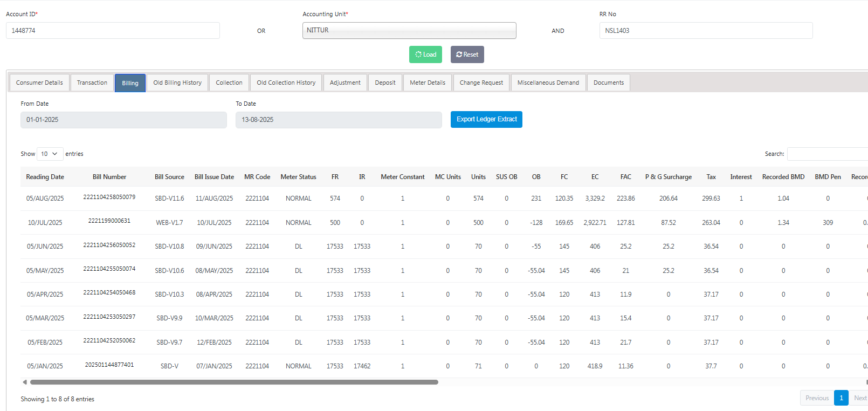This screenshot has height=411, width=868.
Task: Sort table by Units column header
Action: click(478, 177)
